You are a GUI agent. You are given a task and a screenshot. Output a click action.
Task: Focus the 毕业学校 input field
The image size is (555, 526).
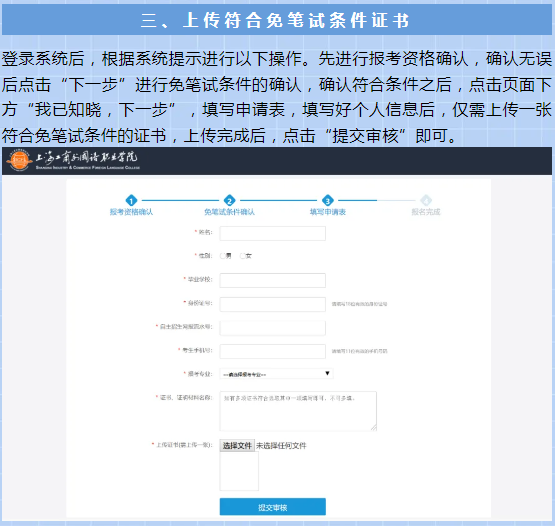pos(273,280)
